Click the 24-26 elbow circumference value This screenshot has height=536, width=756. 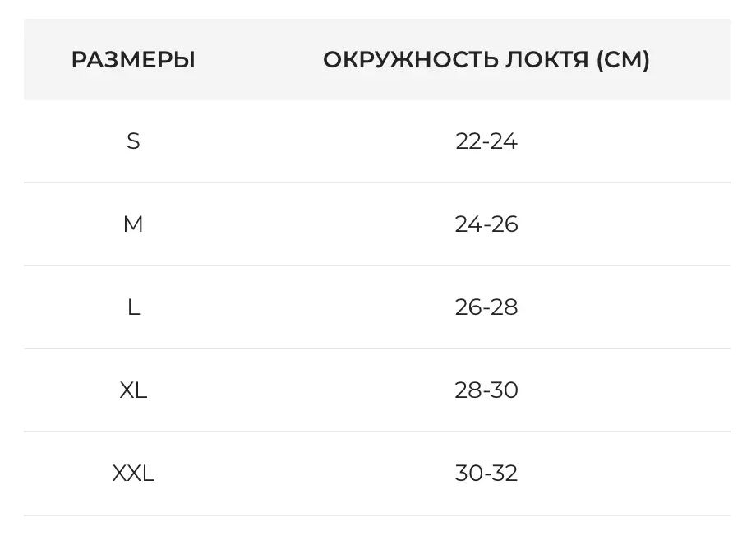click(486, 224)
